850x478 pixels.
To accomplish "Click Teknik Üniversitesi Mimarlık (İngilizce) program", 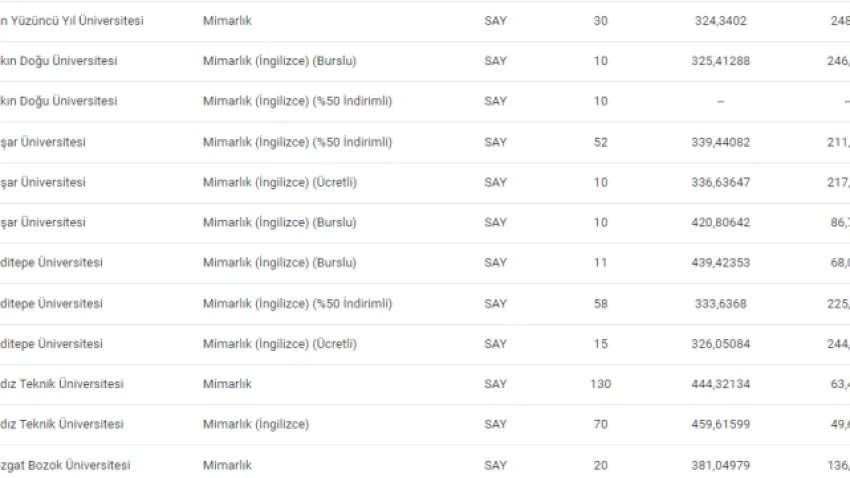I will pyautogui.click(x=256, y=424).
